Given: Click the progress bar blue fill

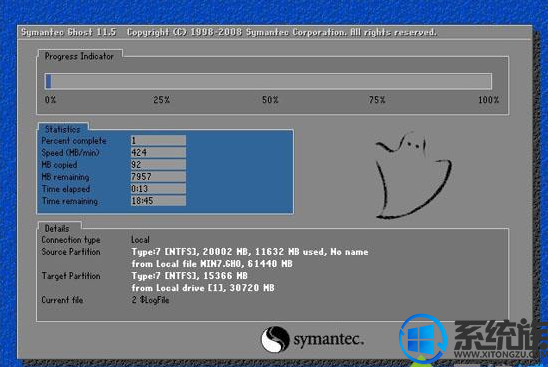Looking at the screenshot, I should (x=49, y=81).
